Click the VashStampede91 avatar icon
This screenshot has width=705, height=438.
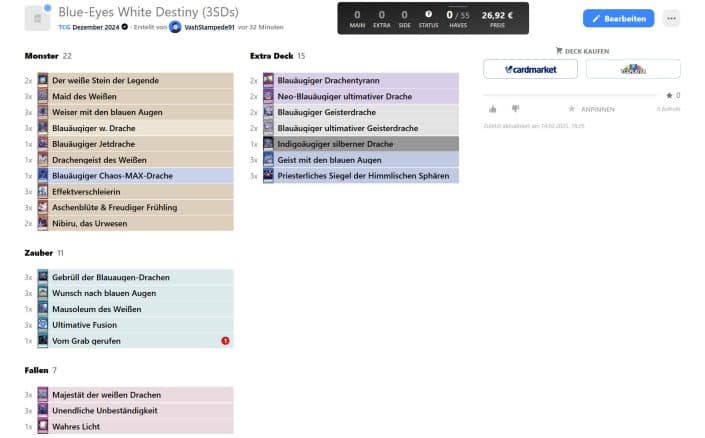pyautogui.click(x=175, y=27)
